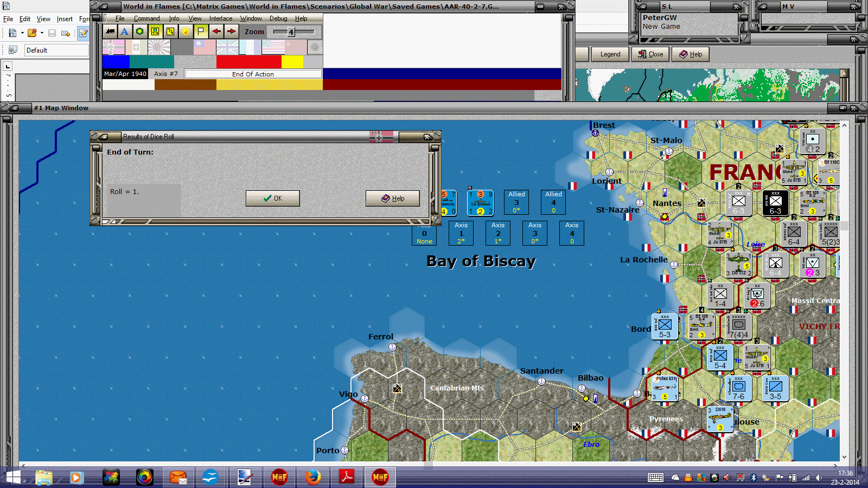Expand the New document dropdown arrow
The width and height of the screenshot is (868, 488).
[22, 33]
